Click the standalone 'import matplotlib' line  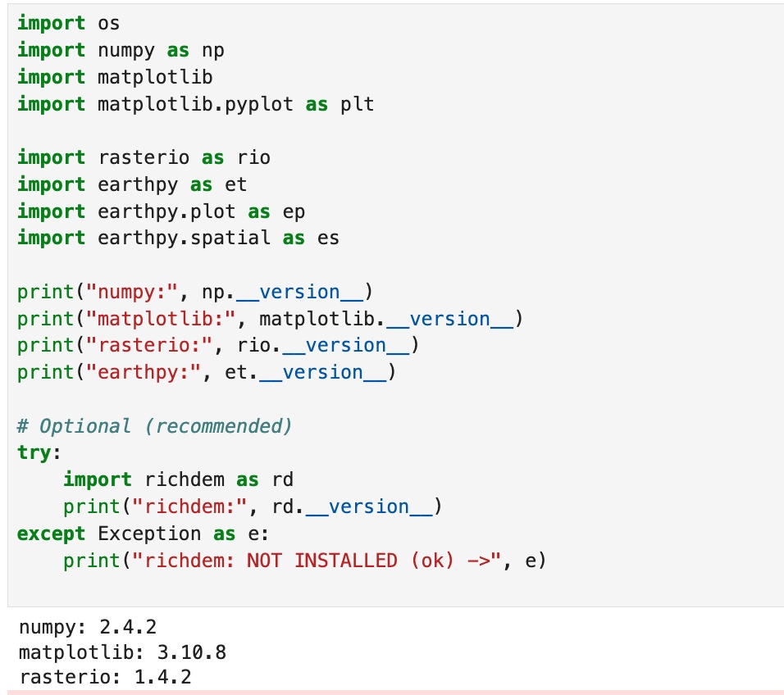tap(115, 78)
